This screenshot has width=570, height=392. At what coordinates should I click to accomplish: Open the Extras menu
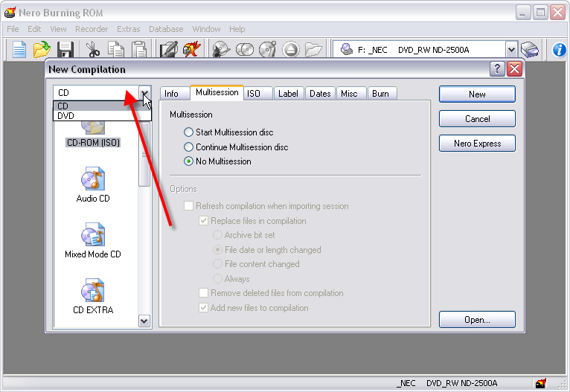128,29
